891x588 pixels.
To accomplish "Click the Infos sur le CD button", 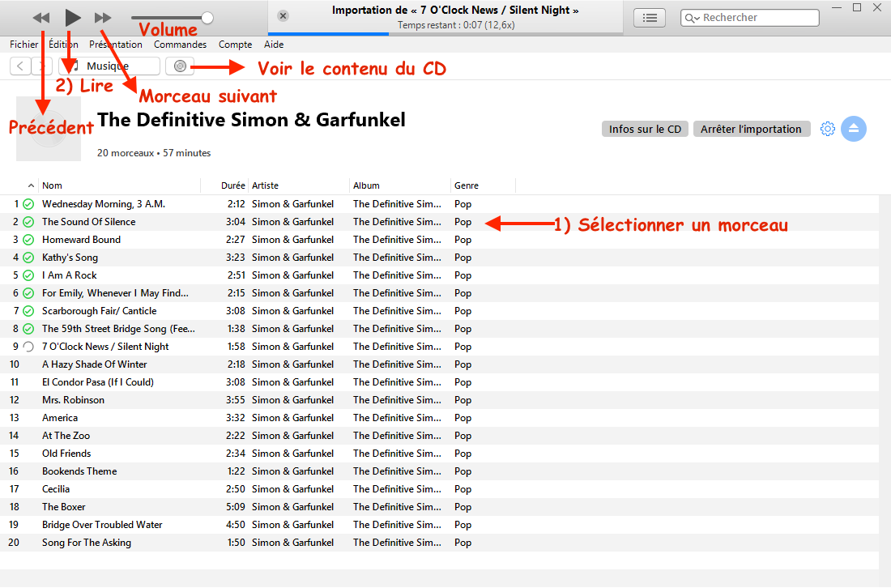I will pos(645,129).
